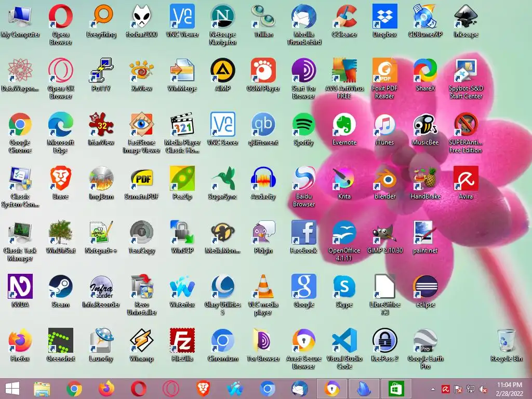Open the Windows Start button
Image resolution: width=532 pixels, height=399 pixels.
point(12,389)
